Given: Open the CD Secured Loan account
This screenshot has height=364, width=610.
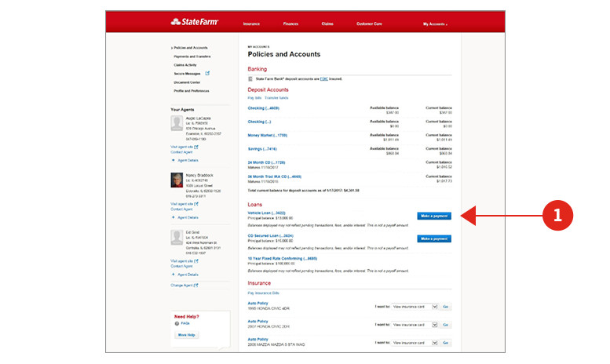Looking at the screenshot, I should click(x=270, y=235).
